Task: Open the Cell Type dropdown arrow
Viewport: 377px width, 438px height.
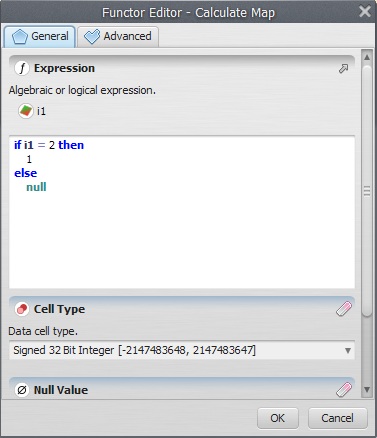Action: pyautogui.click(x=348, y=351)
